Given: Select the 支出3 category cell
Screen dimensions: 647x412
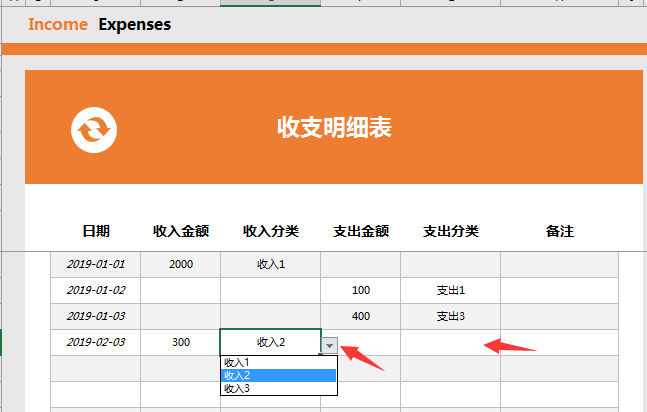Looking at the screenshot, I should [x=451, y=316].
